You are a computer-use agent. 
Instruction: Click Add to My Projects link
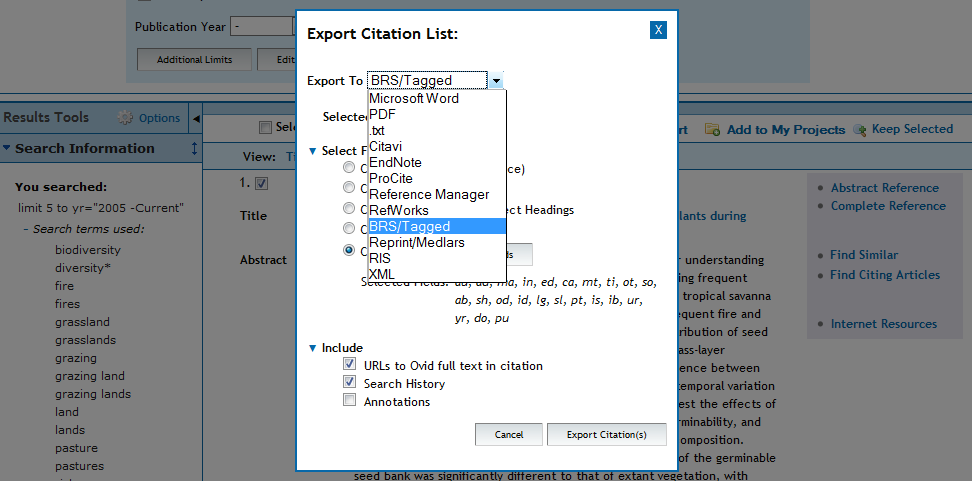786,130
